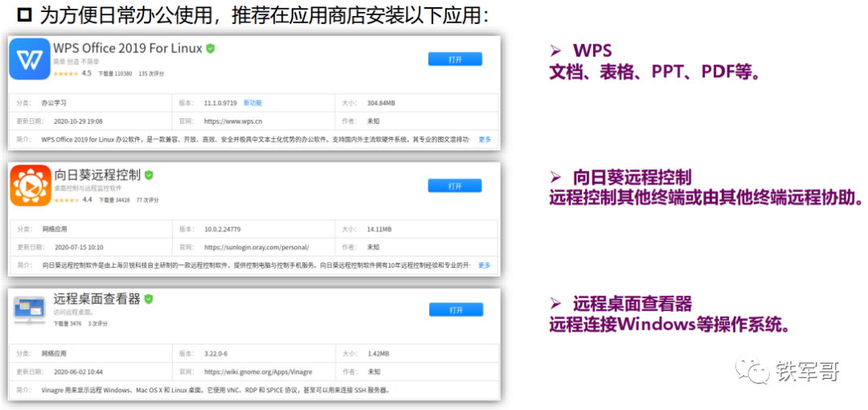Click the title WPS Office 2019 For Linux
Image resolution: width=868 pixels, height=410 pixels.
128,48
